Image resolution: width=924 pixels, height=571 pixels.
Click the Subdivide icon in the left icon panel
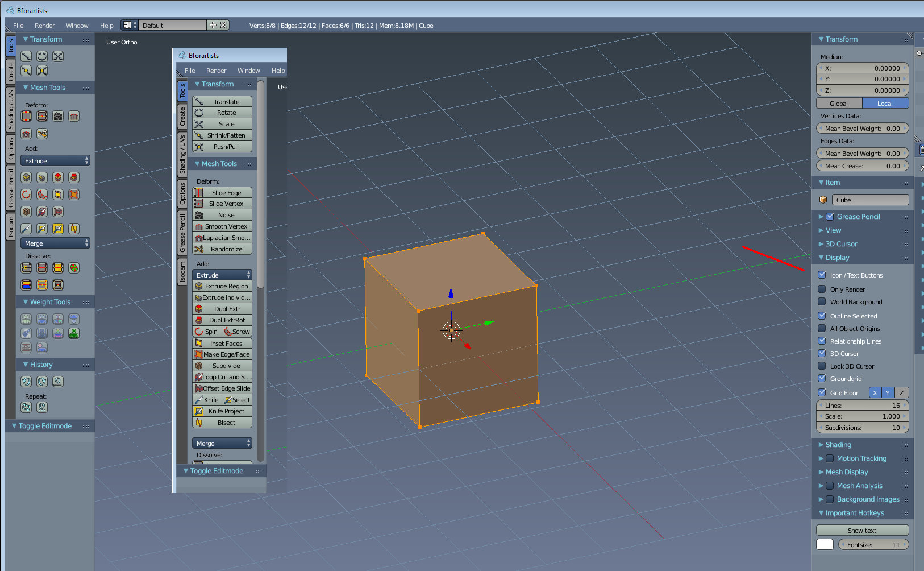pyautogui.click(x=26, y=212)
